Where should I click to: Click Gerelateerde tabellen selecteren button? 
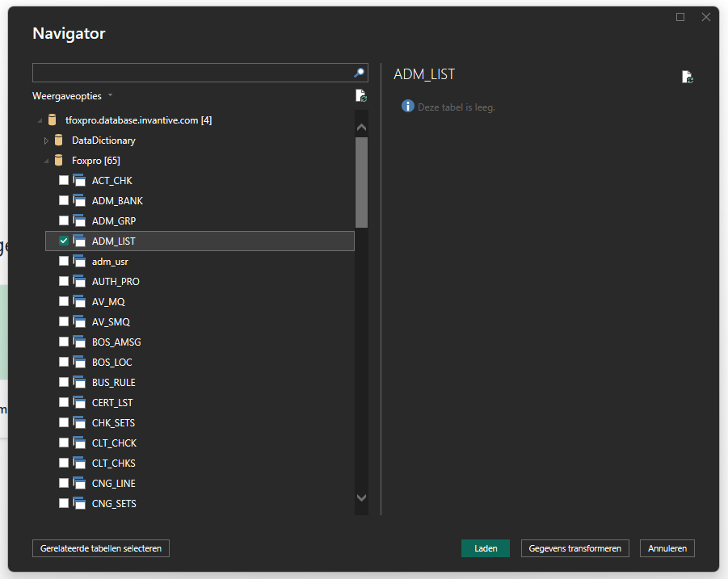point(101,548)
